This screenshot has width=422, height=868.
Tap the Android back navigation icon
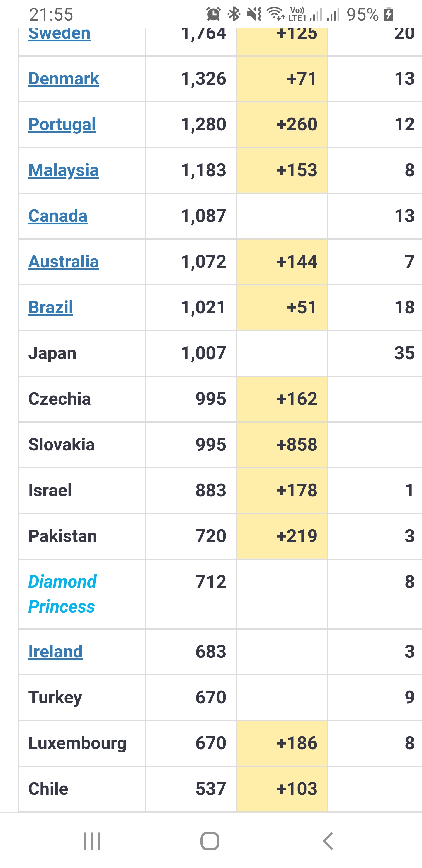coord(327,841)
